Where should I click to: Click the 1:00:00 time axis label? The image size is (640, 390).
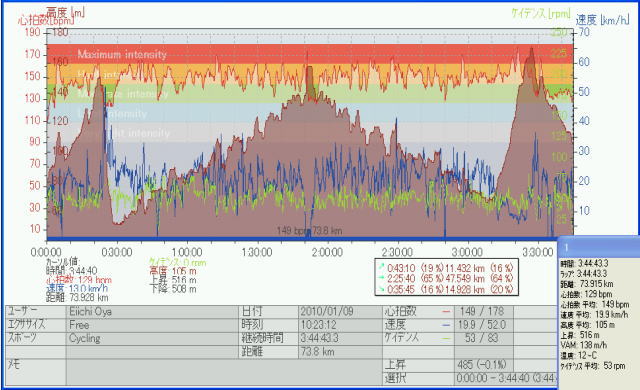click(x=187, y=252)
